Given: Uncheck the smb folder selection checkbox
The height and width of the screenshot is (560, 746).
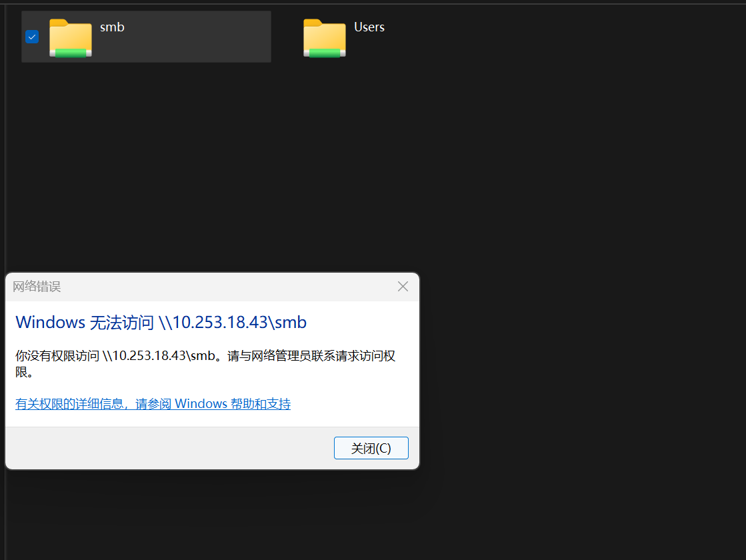Looking at the screenshot, I should pos(32,37).
